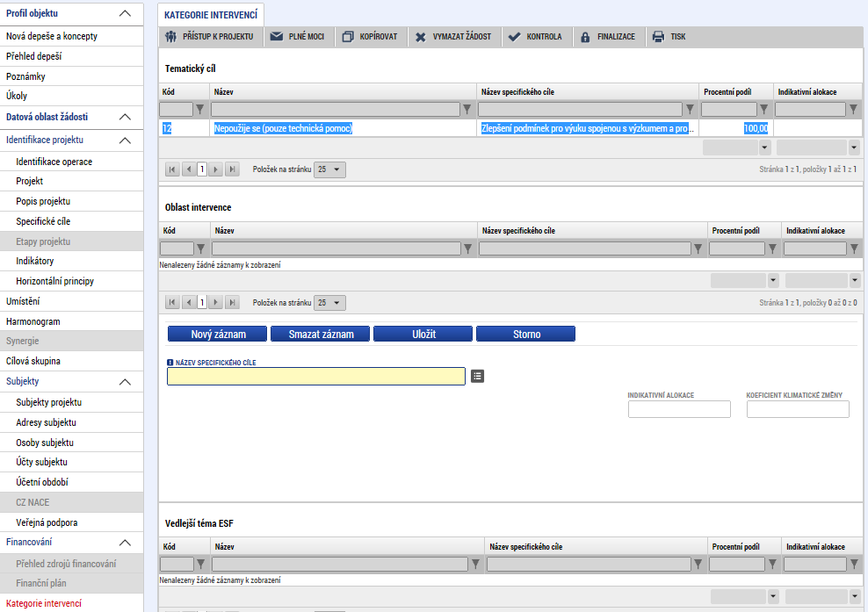
Task: Click filter icon for Název in Tematický cíl
Action: tap(467, 110)
